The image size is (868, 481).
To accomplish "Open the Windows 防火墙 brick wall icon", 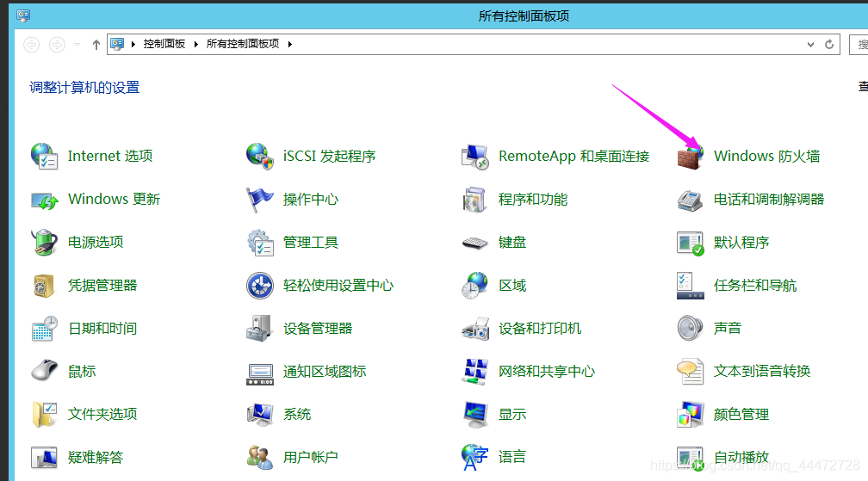I will [691, 157].
